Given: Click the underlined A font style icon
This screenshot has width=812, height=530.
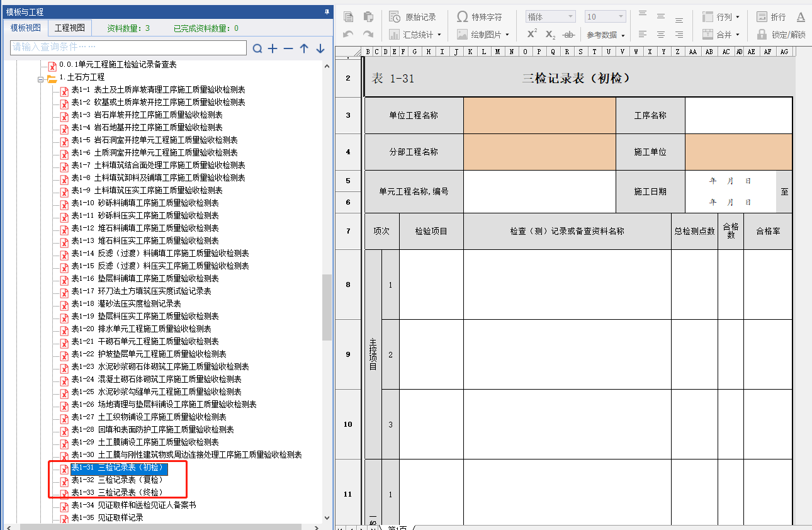Looking at the screenshot, I should (x=801, y=17).
